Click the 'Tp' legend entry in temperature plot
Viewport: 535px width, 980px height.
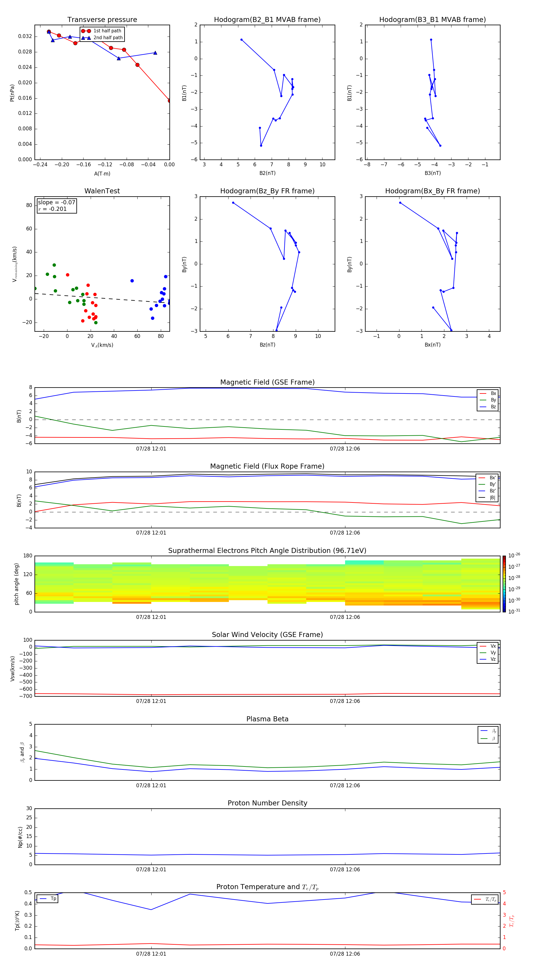47,899
